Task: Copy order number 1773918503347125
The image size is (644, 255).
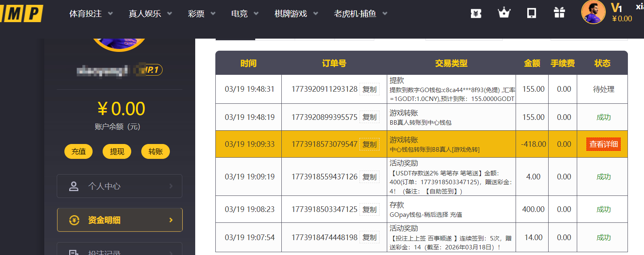Action: click(x=369, y=210)
